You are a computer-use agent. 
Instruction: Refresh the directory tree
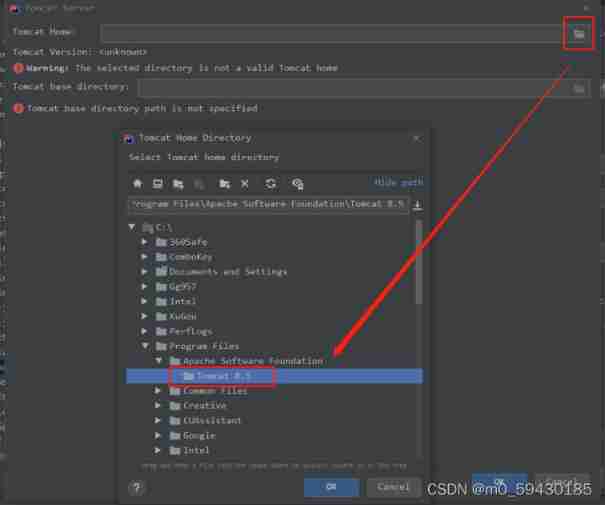click(270, 183)
